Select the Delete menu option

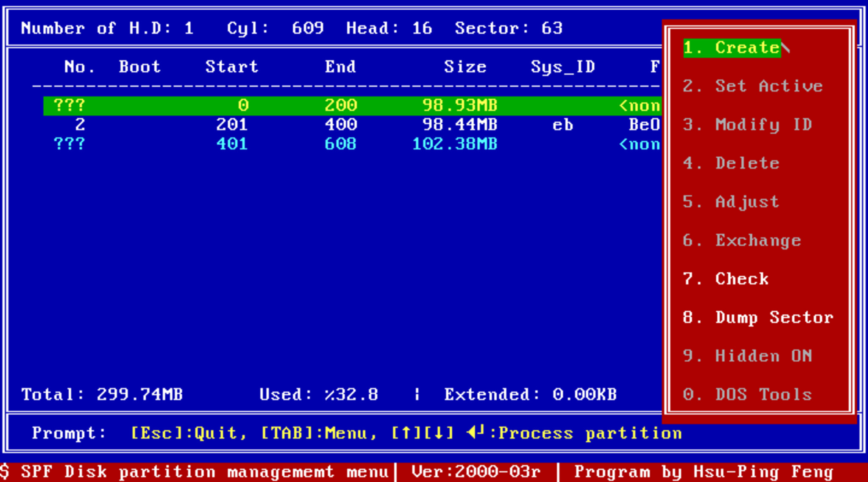(731, 163)
